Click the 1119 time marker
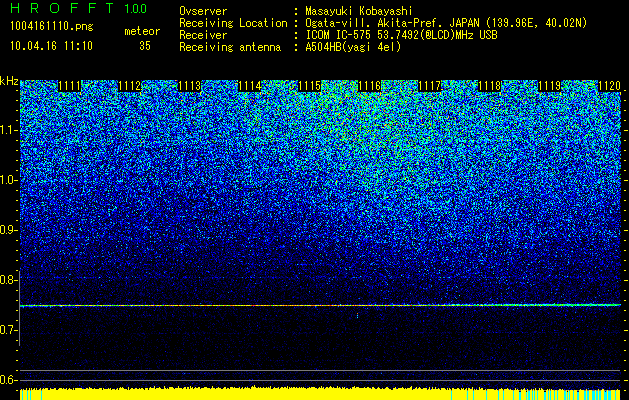629x400 pixels. pyautogui.click(x=549, y=86)
